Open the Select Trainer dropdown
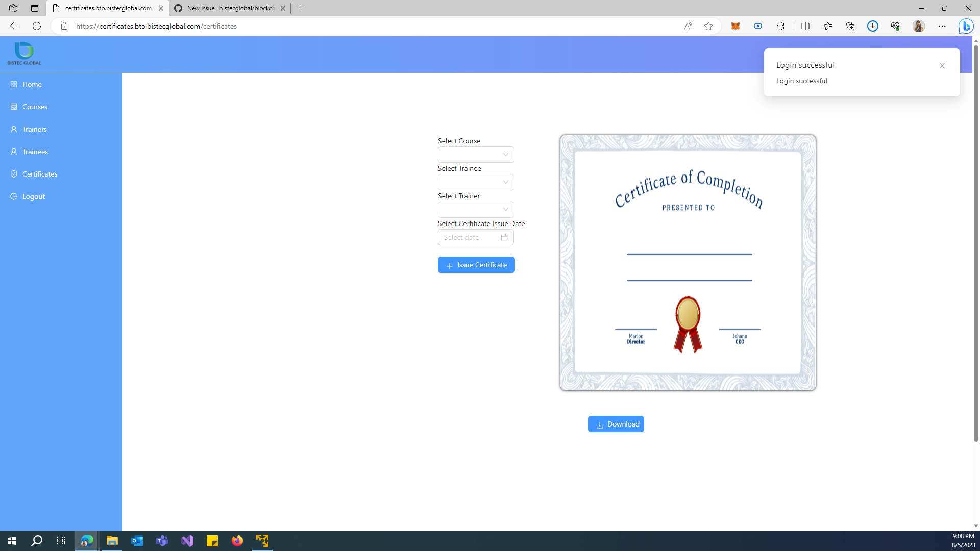 point(475,209)
